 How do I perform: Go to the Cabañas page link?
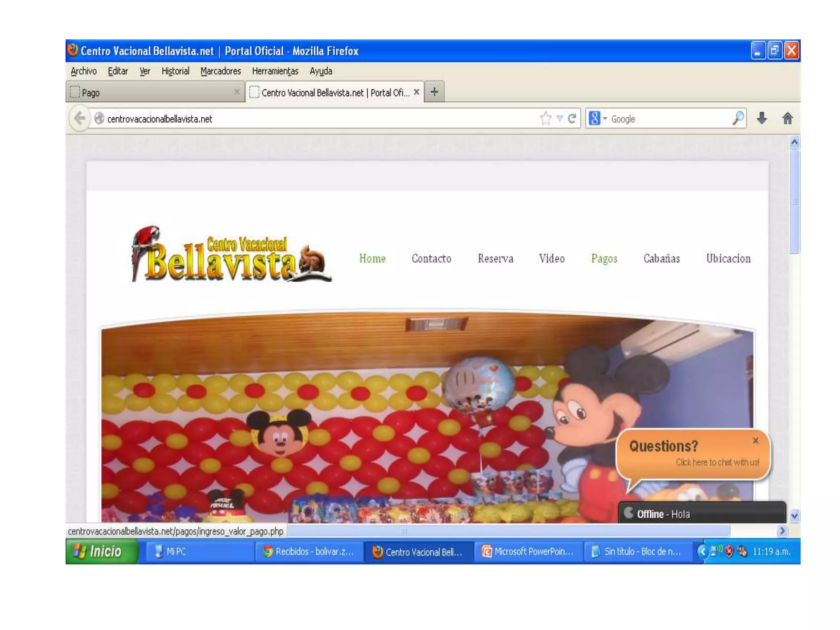tap(661, 258)
